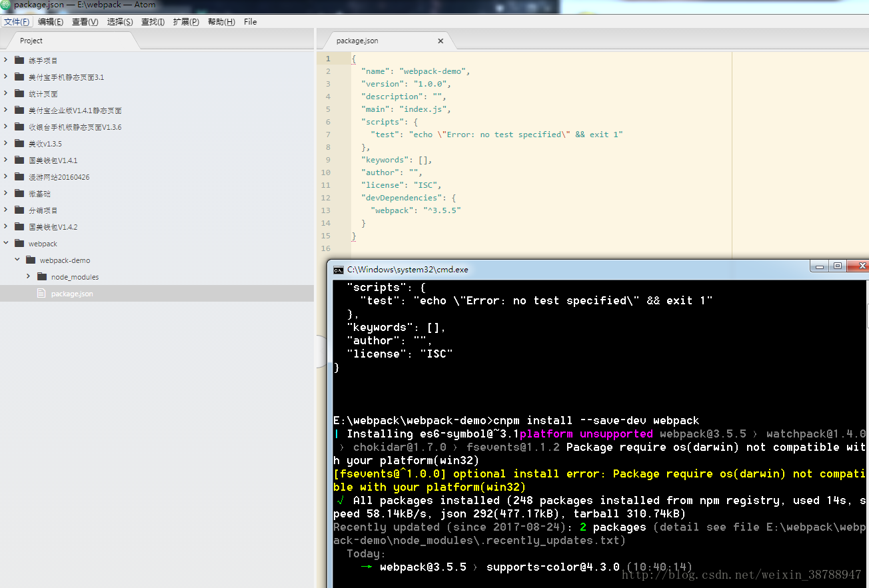Click line number 7 in the gutter
Screen dimensions: 869x588
pos(328,135)
